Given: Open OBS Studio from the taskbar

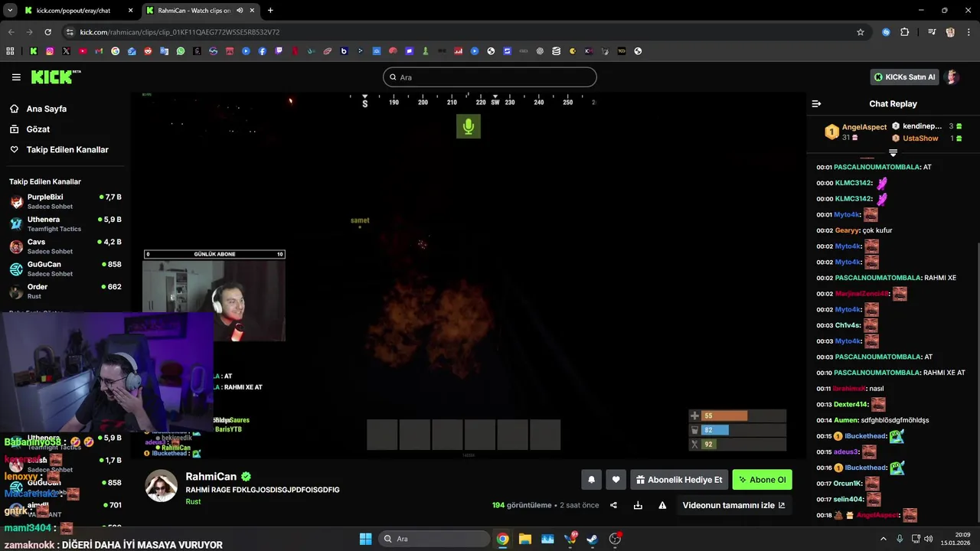Looking at the screenshot, I should click(x=615, y=539).
